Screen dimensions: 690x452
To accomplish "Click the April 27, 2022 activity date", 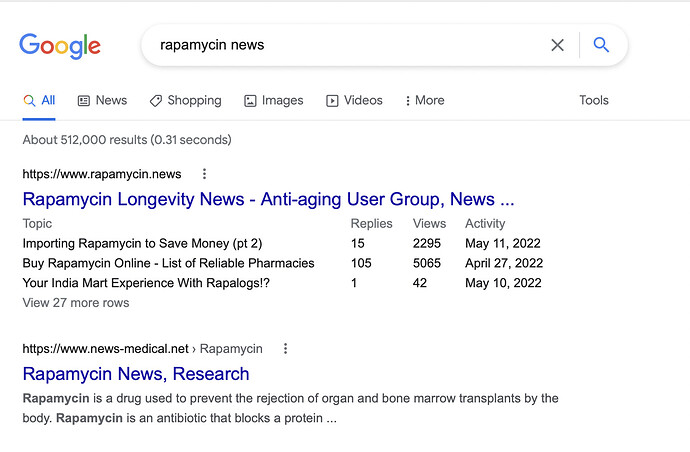I will click(x=504, y=263).
